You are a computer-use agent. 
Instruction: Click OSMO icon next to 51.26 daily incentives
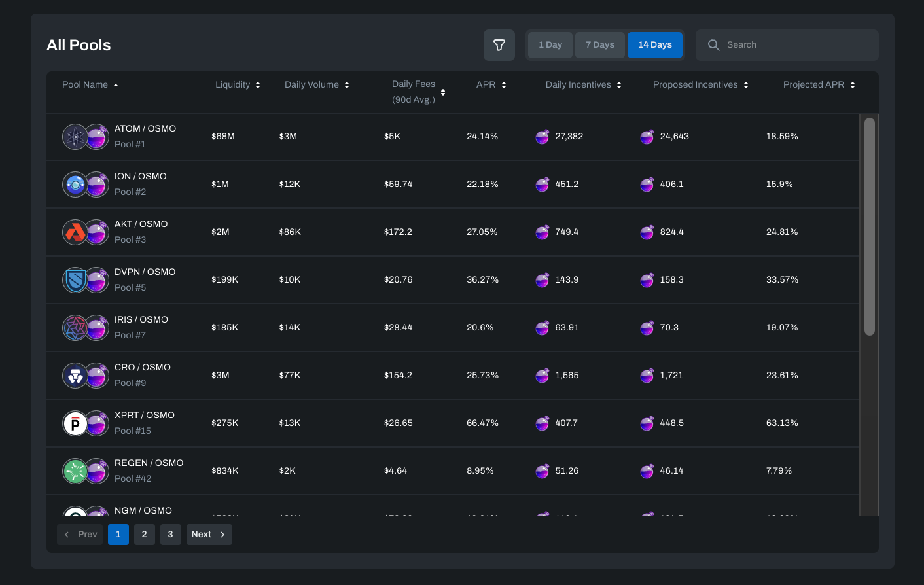542,471
